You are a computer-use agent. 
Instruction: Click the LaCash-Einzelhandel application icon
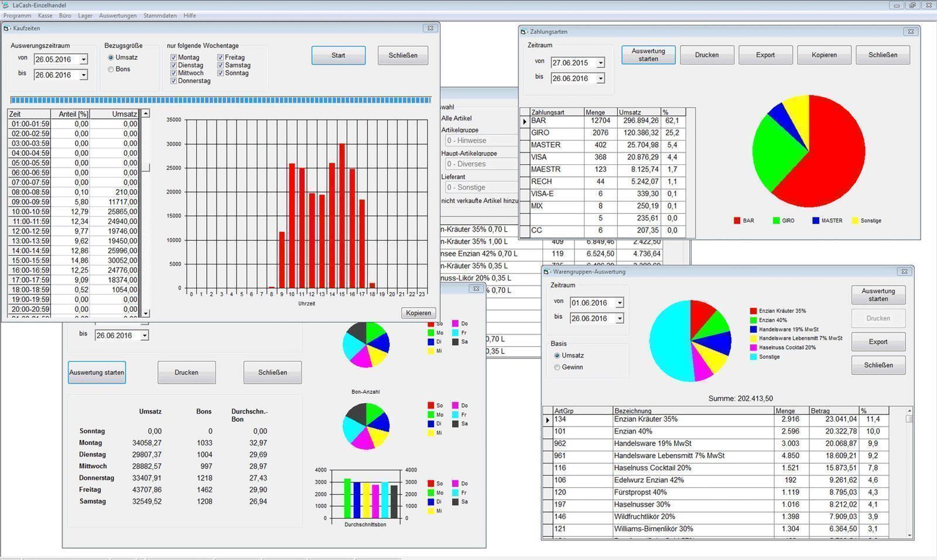6,5
